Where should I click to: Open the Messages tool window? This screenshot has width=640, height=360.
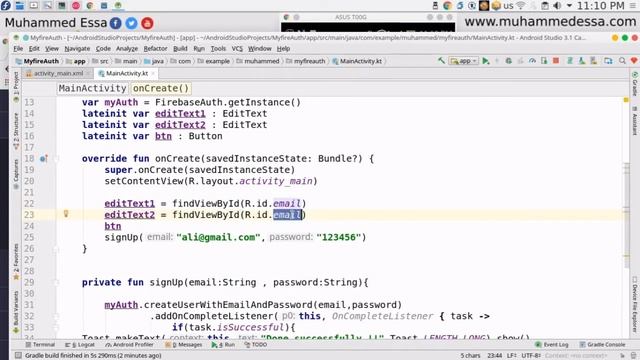pos(184,345)
